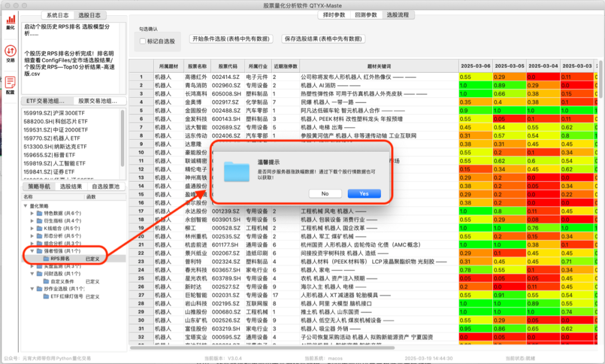Switch to the 选股日志 tab
Viewport: 605px width, 364px height.
(x=90, y=16)
